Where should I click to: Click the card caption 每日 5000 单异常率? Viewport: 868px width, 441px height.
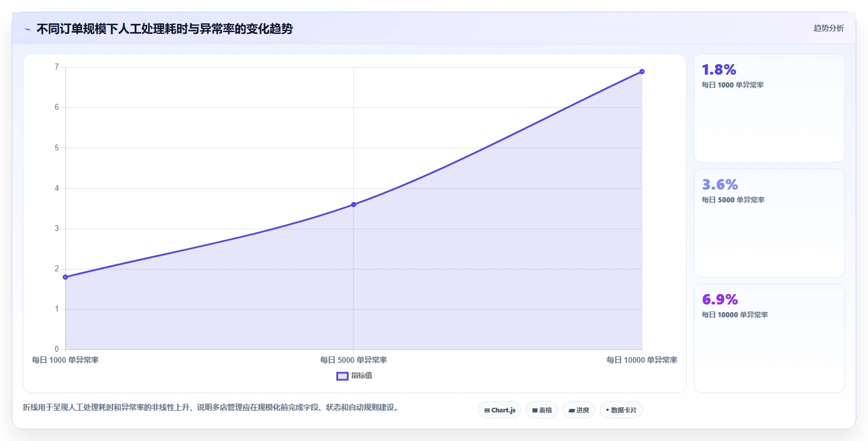tap(733, 200)
